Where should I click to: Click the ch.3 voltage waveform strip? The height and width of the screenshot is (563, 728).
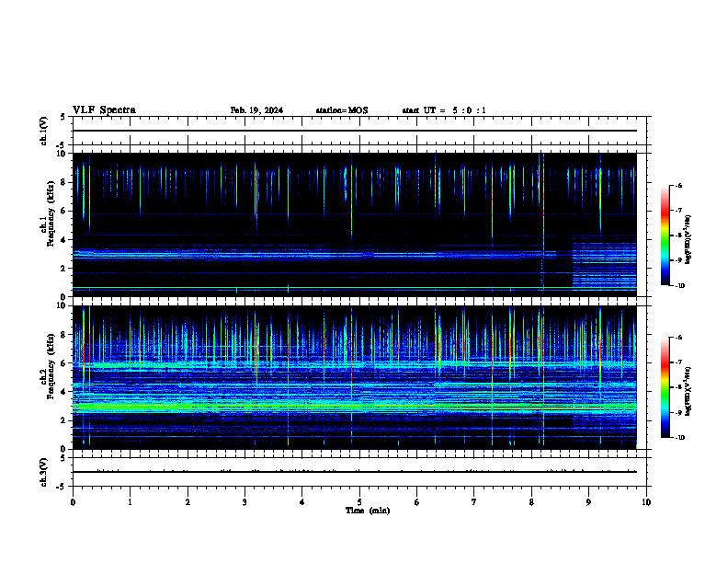[359, 472]
